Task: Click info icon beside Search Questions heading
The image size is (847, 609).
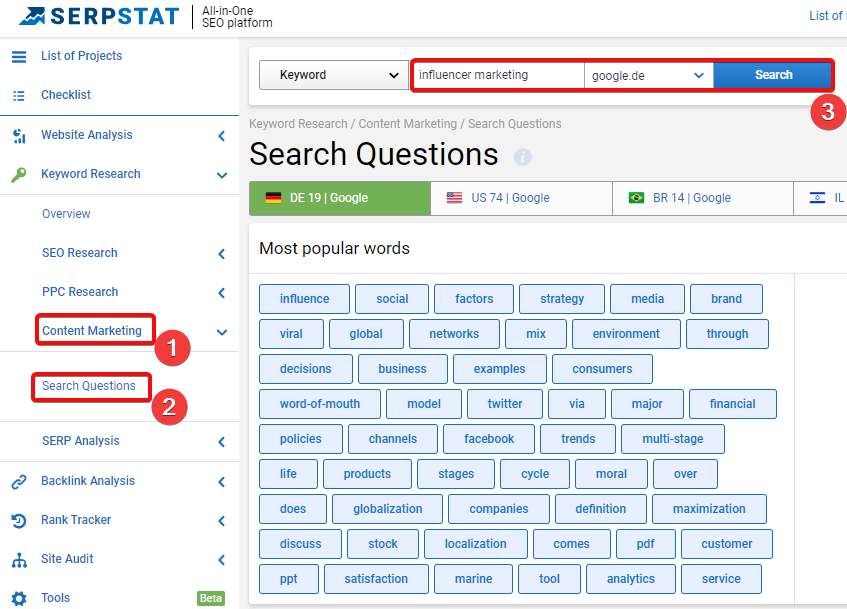Action: tap(522, 157)
